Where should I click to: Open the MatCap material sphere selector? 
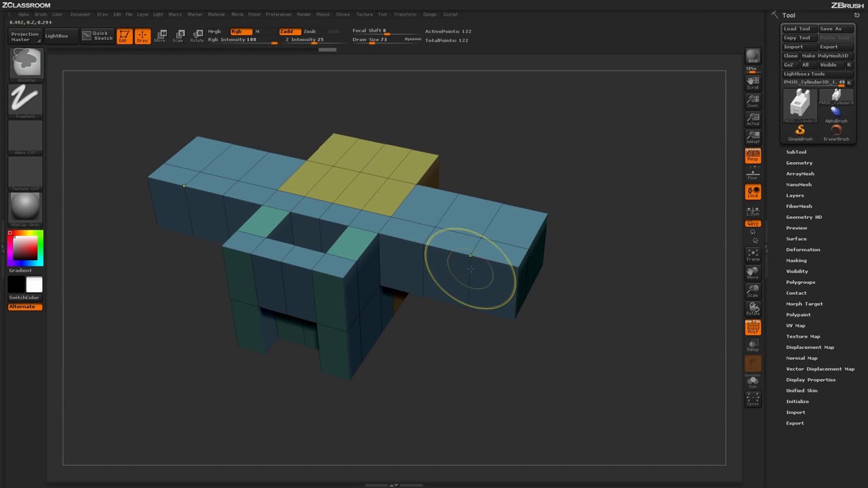pos(26,208)
